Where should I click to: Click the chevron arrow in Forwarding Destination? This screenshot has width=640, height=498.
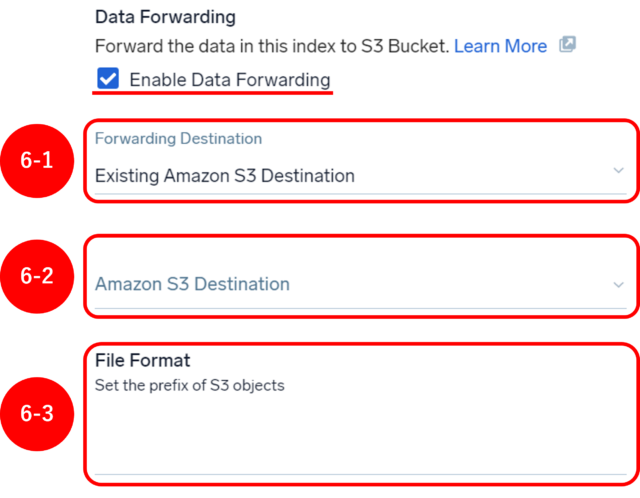click(619, 170)
